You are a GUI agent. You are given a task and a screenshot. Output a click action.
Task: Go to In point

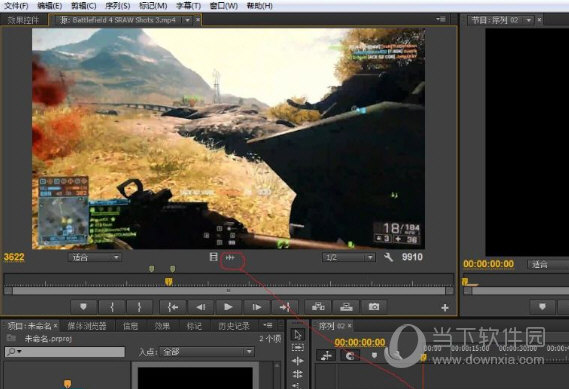[173, 307]
